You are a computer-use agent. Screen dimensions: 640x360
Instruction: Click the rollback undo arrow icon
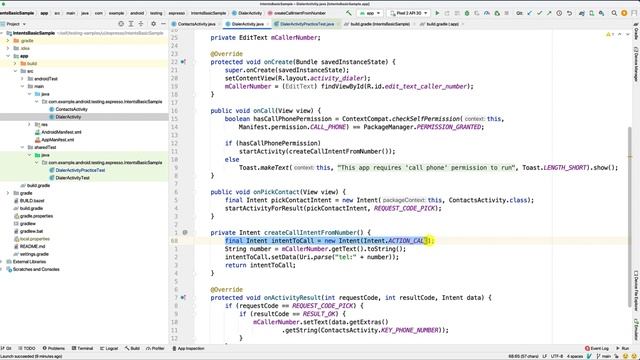pos(569,13)
